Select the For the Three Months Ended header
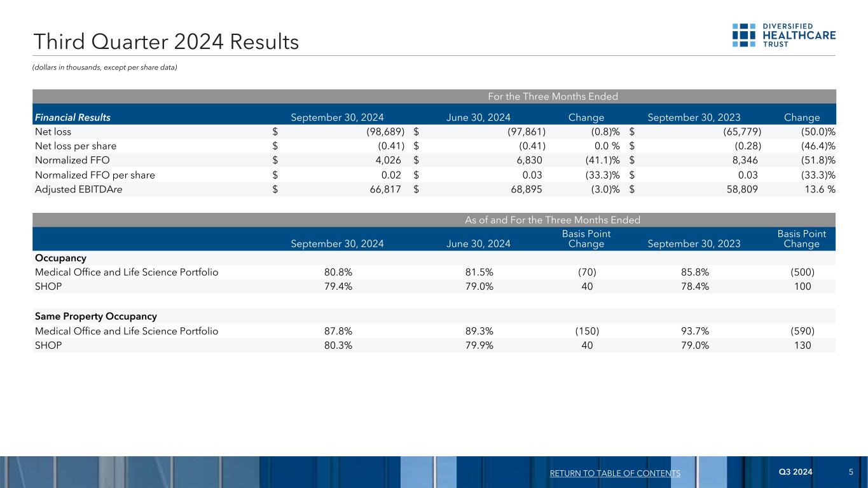The height and width of the screenshot is (488, 868). [x=553, y=97]
